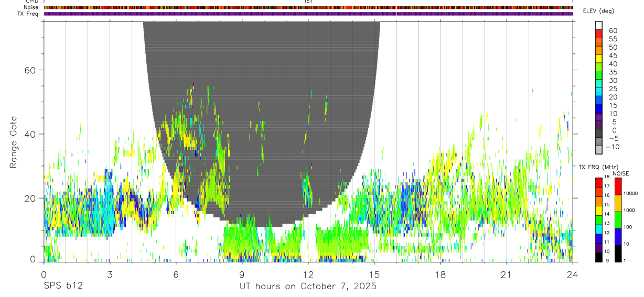Click the 'Noise' label beside the top strip
The height and width of the screenshot is (297, 644).
(31, 7)
